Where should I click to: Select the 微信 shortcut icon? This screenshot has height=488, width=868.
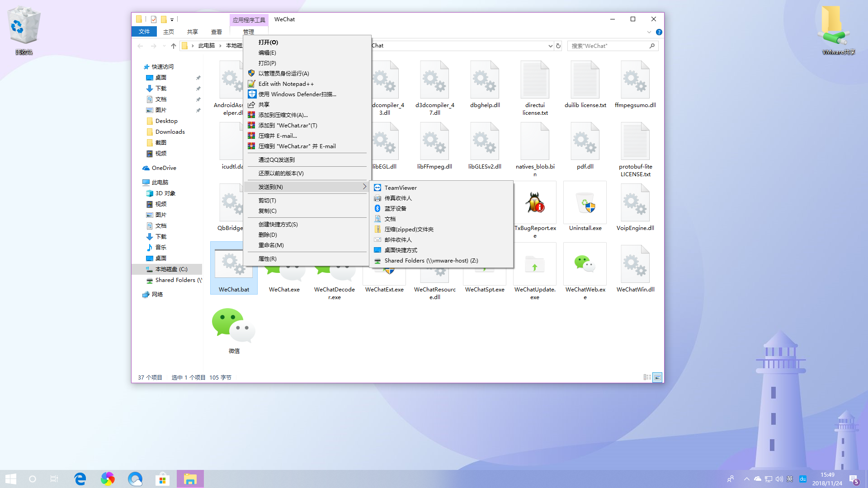[x=234, y=324]
